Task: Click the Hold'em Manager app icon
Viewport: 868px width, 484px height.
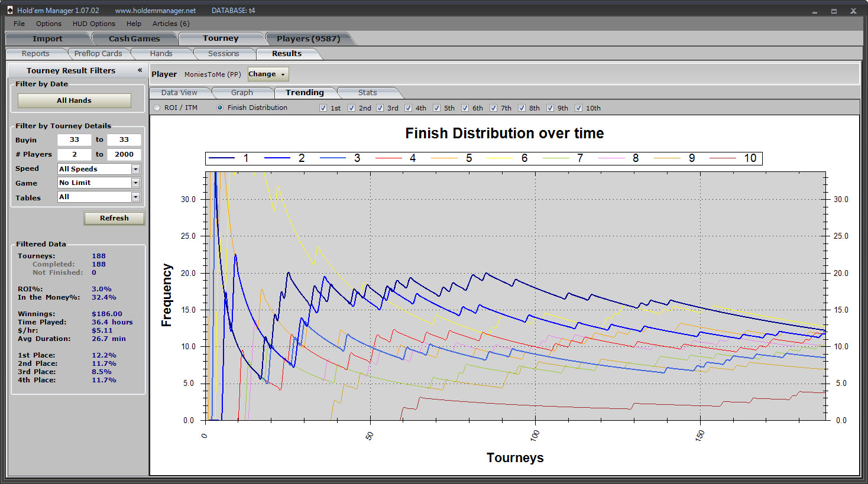Action: click(9, 10)
